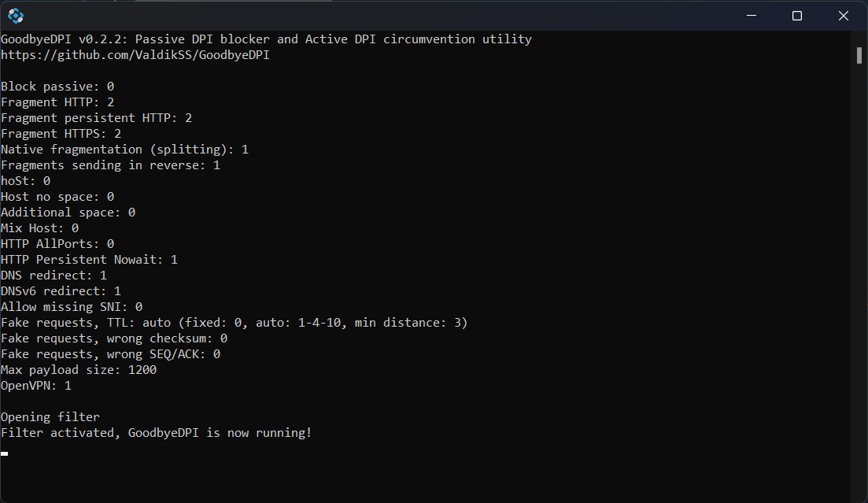Screen dimensions: 868x503
Task: Click the 'Fragment HTTP: 2' line
Action: 57,102
